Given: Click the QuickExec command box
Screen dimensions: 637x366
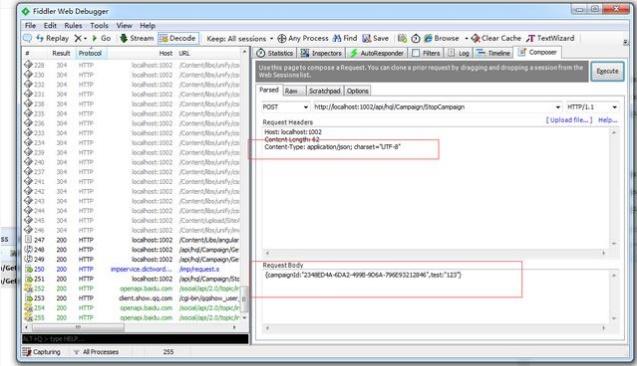Looking at the screenshot, I should click(135, 339).
